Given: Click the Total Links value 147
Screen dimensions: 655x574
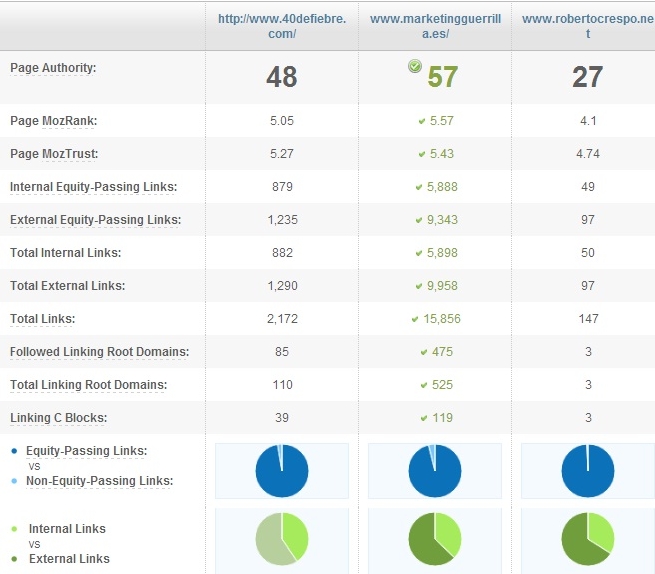Looking at the screenshot, I should point(589,319).
